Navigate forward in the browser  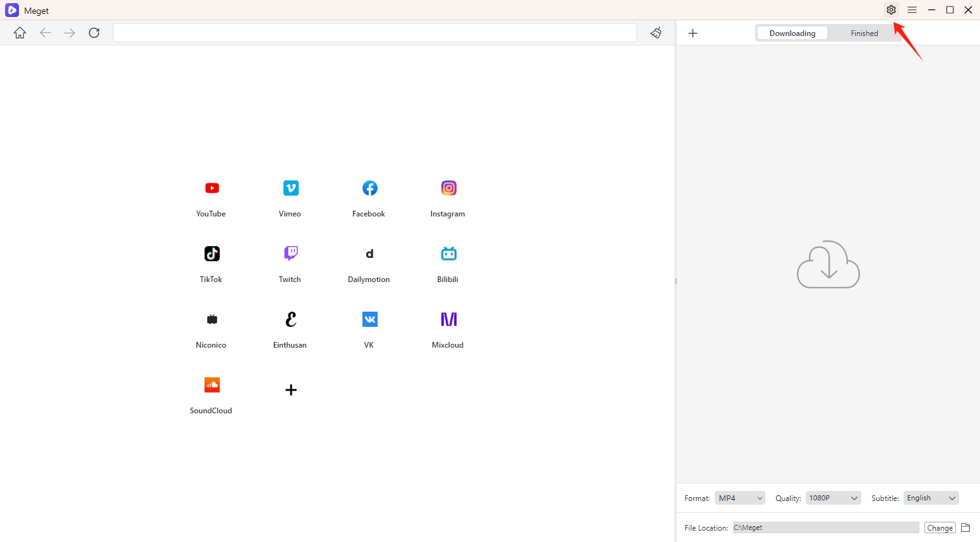69,33
